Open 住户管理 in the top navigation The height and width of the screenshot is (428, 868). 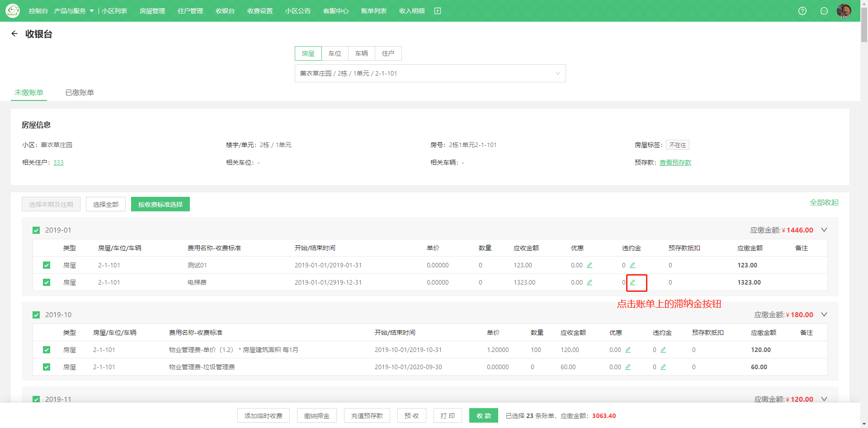click(190, 11)
